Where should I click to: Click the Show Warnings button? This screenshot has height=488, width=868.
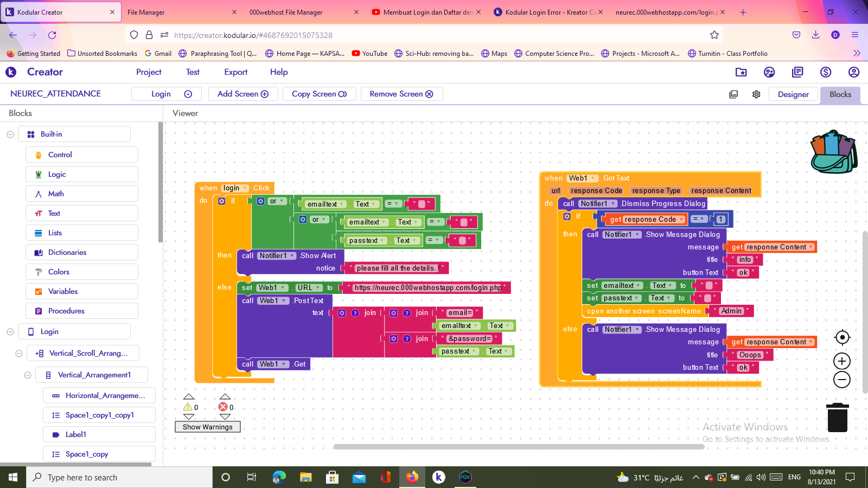point(208,427)
